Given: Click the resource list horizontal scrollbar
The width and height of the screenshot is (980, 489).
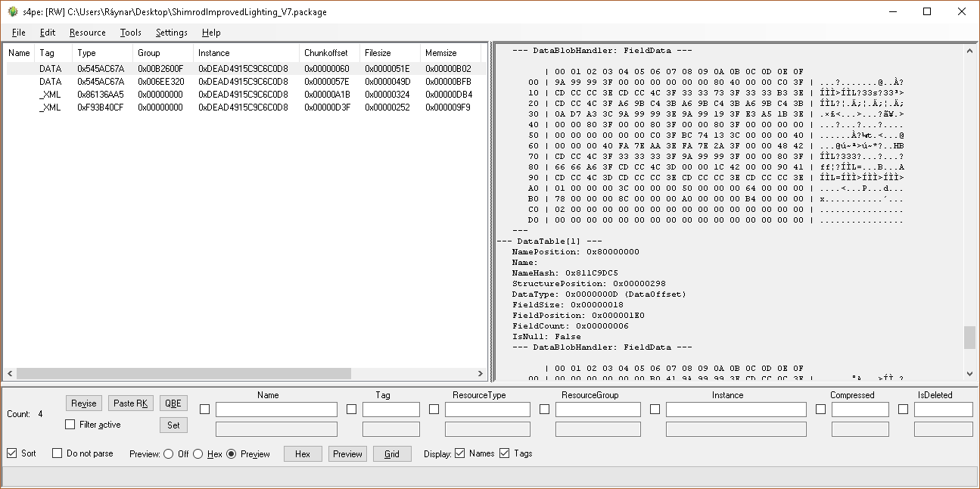Looking at the screenshot, I should coord(184,373).
